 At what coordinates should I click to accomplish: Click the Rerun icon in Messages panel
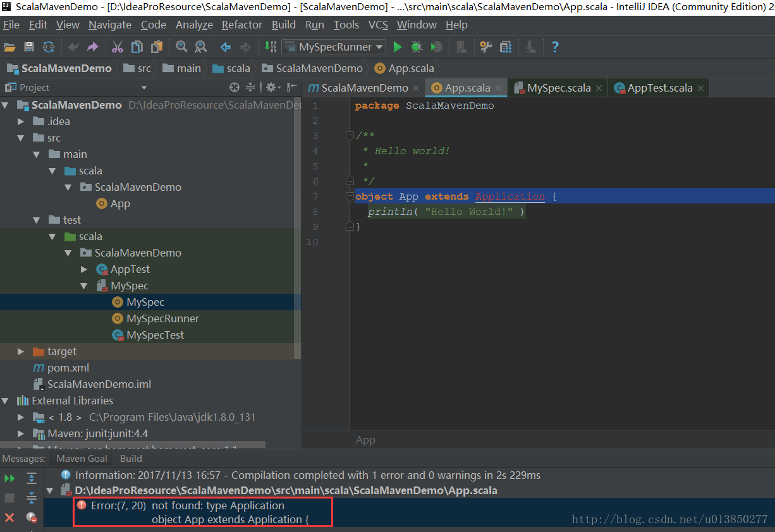point(9,478)
